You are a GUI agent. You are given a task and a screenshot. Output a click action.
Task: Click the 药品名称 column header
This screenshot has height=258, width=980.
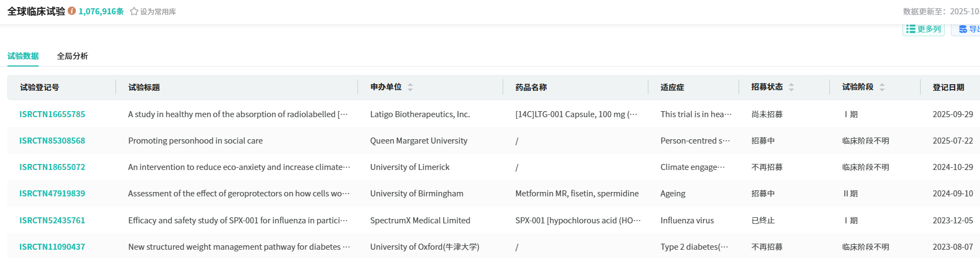click(x=531, y=87)
